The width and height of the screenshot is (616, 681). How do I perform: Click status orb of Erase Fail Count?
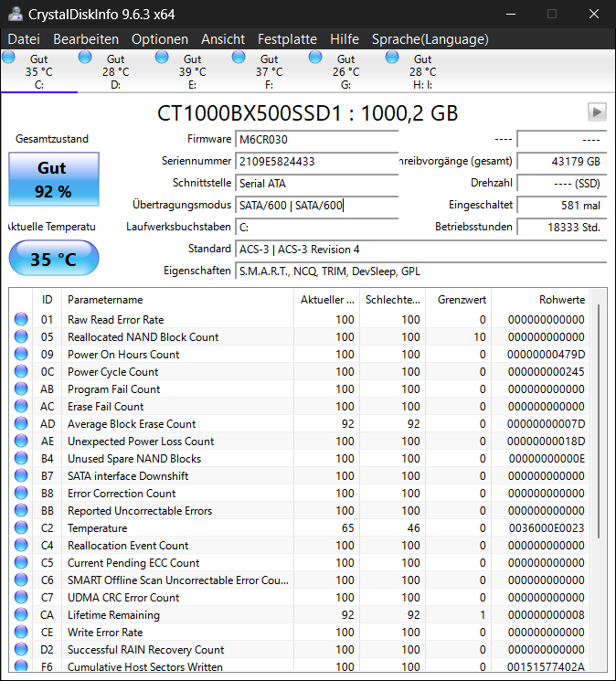tap(21, 406)
